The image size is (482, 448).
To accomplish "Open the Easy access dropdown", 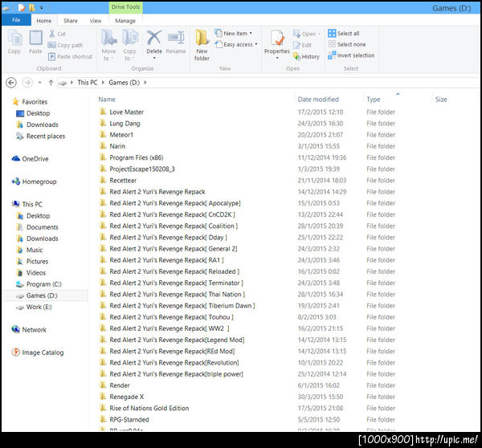I will coord(256,44).
